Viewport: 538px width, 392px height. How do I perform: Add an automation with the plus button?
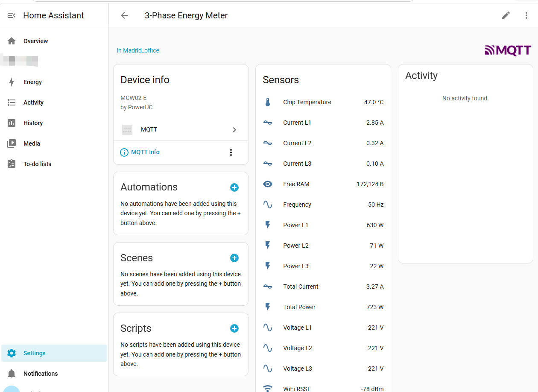click(234, 187)
